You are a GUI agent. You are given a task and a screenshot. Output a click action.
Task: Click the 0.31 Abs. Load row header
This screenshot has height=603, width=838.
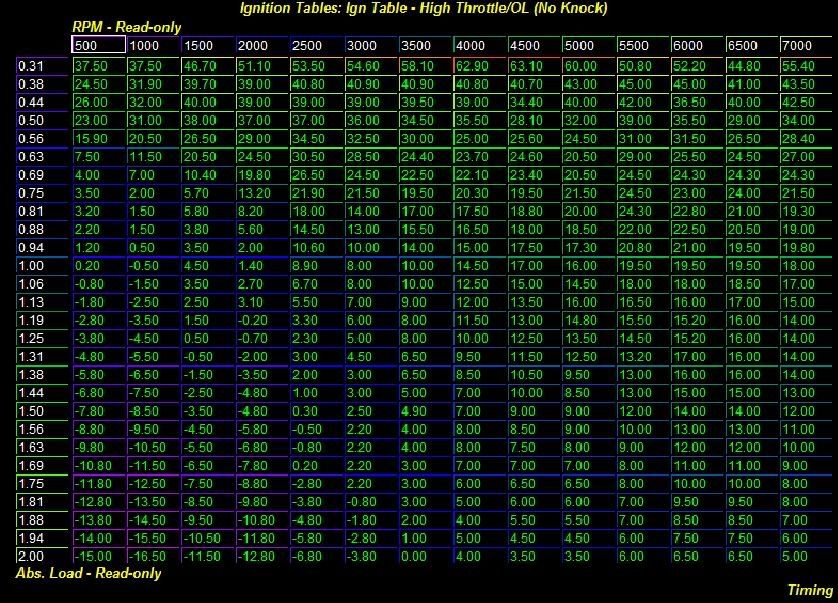click(38, 66)
